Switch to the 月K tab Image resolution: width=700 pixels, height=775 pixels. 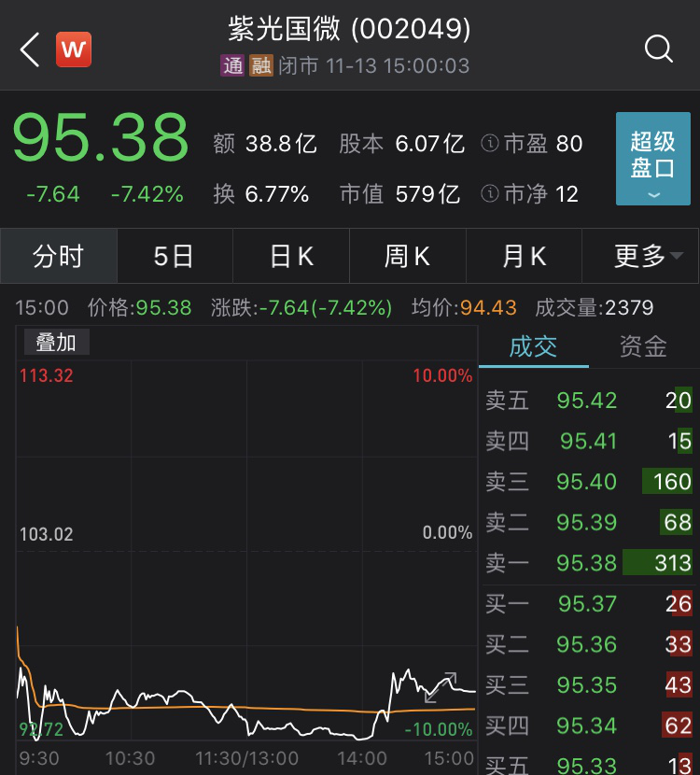pyautogui.click(x=524, y=256)
